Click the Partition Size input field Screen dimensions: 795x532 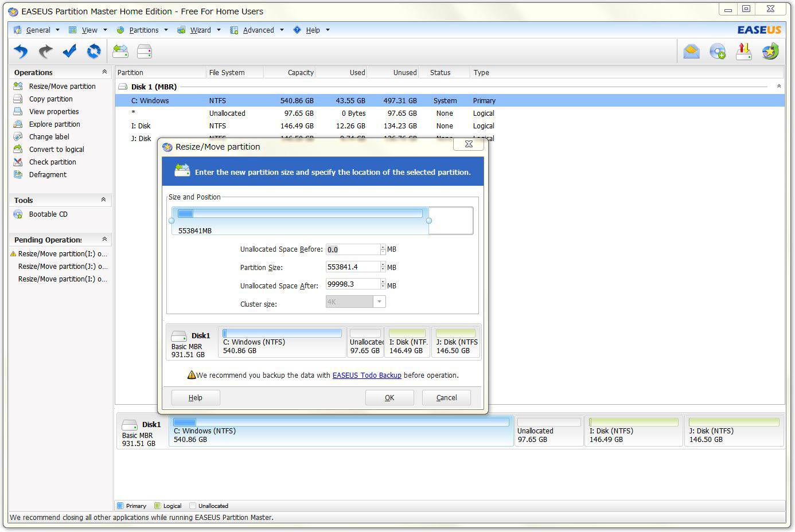tap(353, 267)
